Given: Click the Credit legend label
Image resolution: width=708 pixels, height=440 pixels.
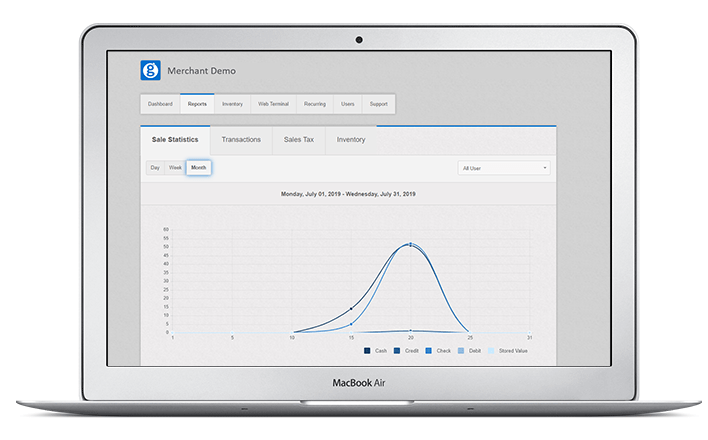Looking at the screenshot, I should [412, 351].
